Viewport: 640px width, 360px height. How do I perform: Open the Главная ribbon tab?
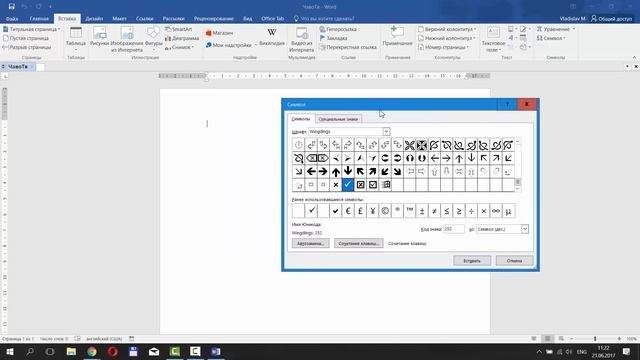39,18
